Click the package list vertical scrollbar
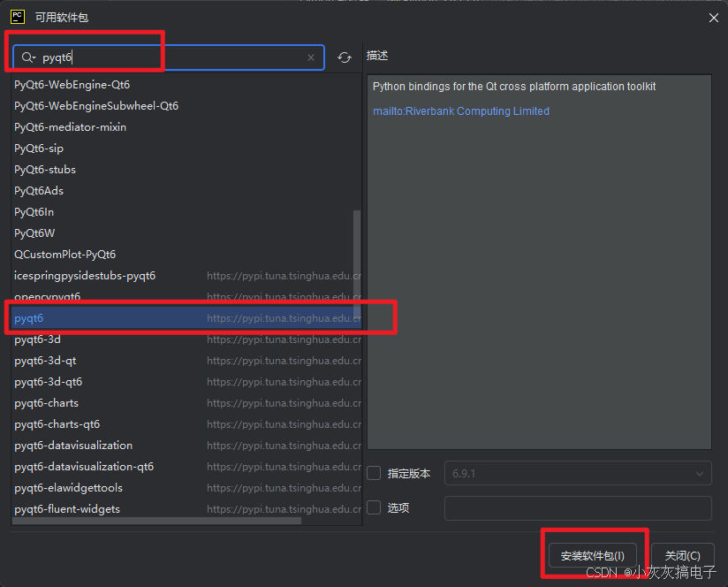728x587 pixels. coord(357,239)
